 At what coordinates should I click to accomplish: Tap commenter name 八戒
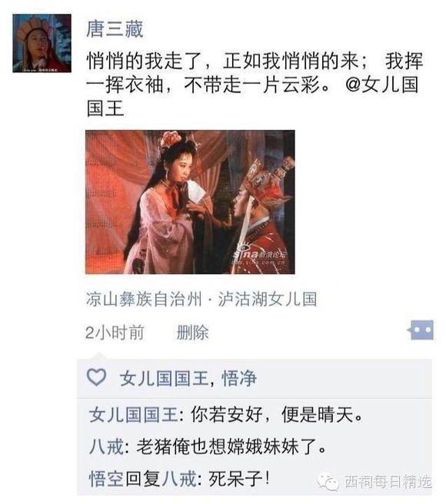click(x=107, y=446)
